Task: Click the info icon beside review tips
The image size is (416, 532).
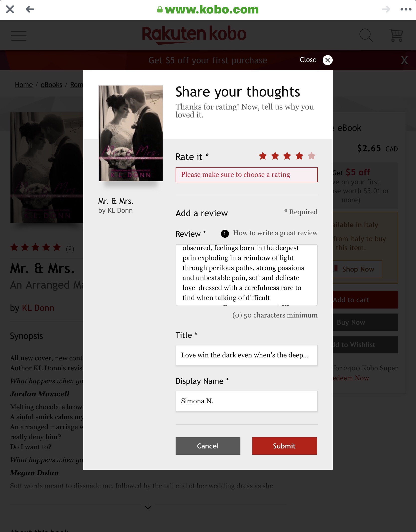Action: 225,233
